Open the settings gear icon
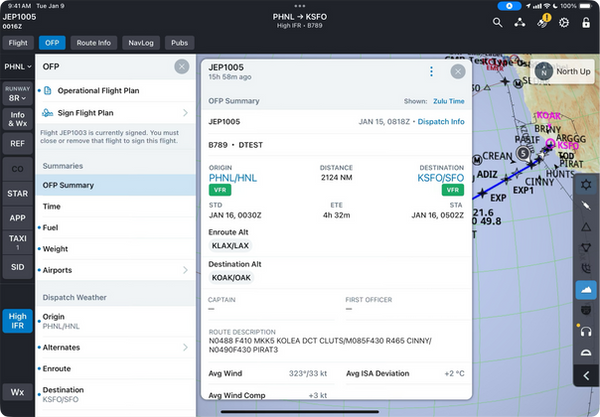This screenshot has width=600, height=417. point(564,23)
